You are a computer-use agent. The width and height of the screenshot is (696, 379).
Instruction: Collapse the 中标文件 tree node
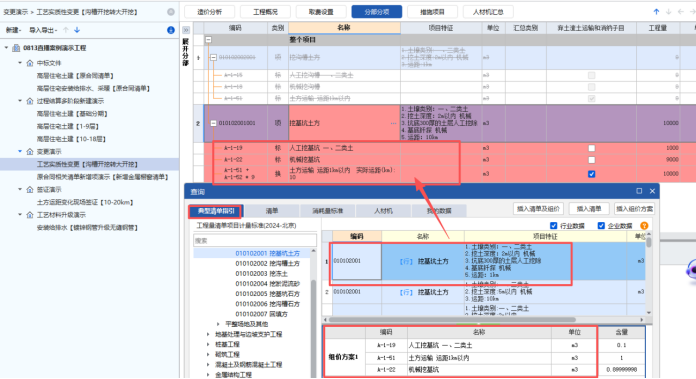(20, 63)
